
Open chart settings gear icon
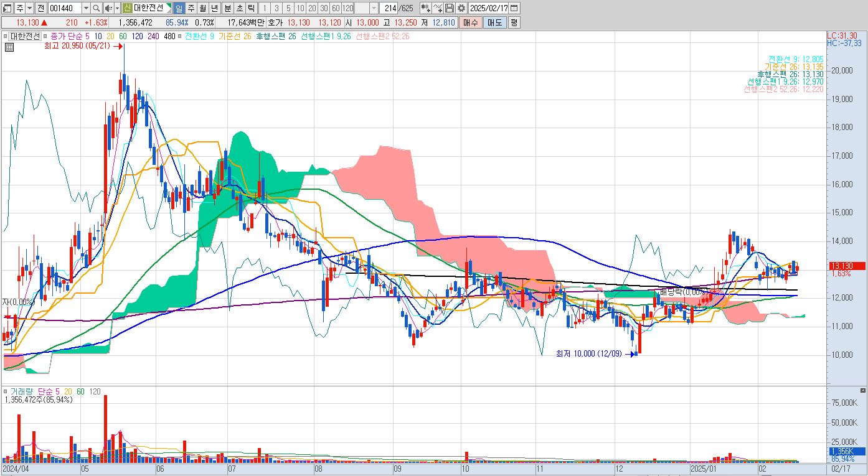461,8
